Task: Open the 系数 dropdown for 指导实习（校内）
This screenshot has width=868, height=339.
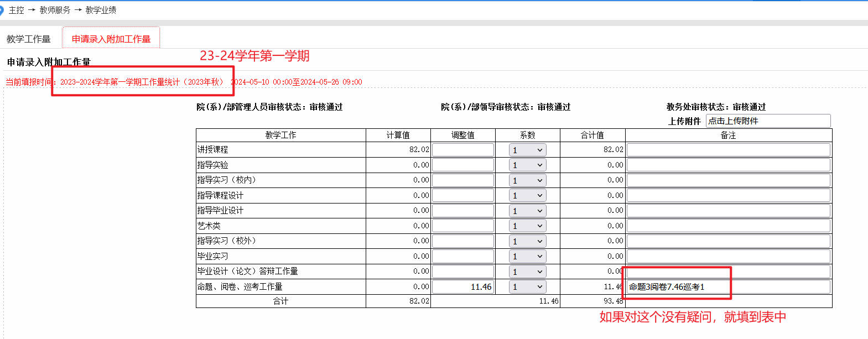Action: [528, 180]
